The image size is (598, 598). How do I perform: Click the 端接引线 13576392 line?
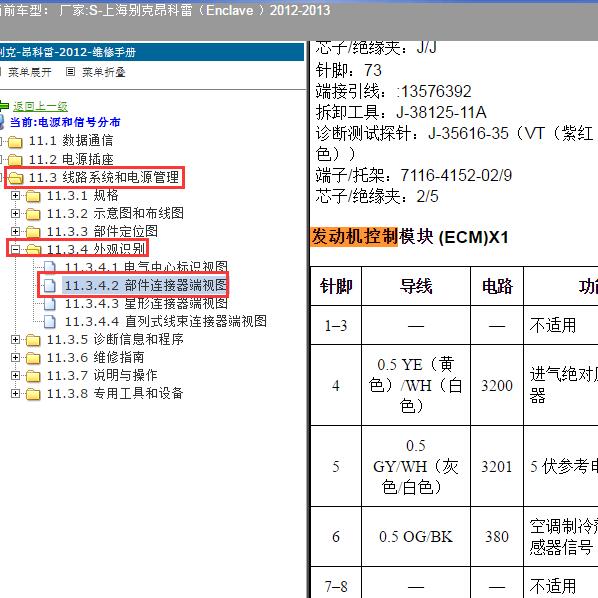click(394, 92)
